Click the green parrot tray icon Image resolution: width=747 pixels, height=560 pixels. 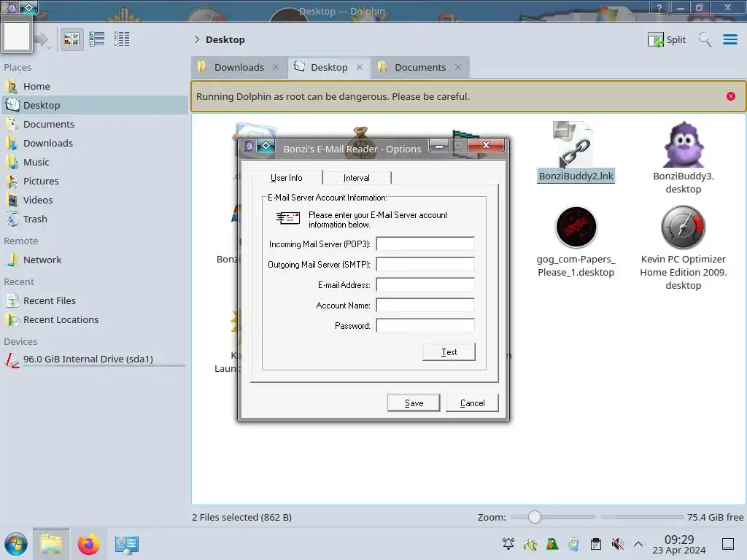pyautogui.click(x=551, y=543)
